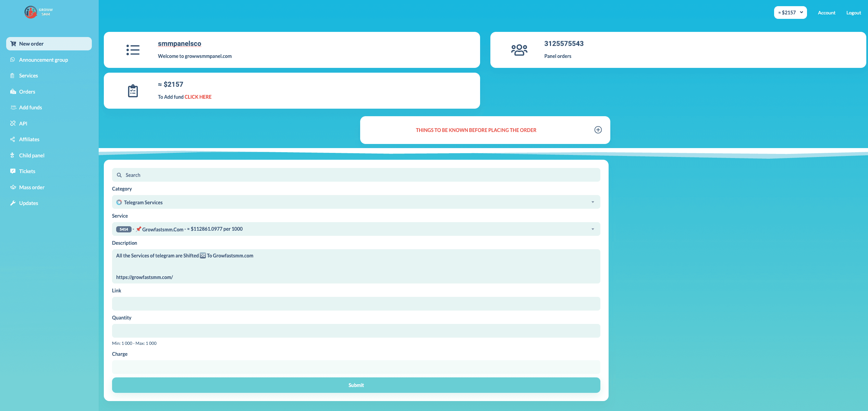Click the Logout link in the header

coord(853,13)
